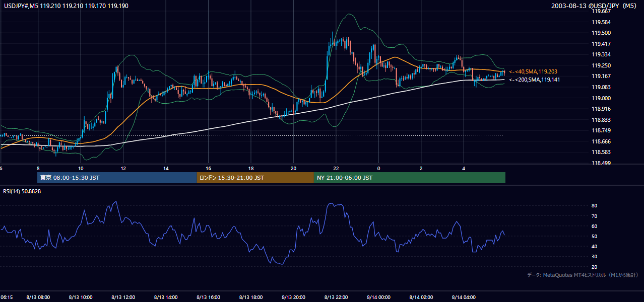Click hour marker 8 under the price chart
Viewport: 644px width, 302px height.
click(38, 168)
